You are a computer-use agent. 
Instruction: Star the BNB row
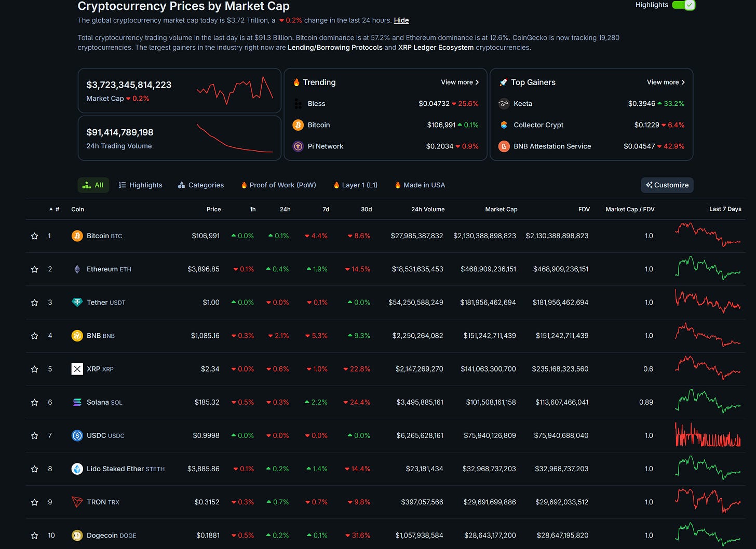pos(35,336)
